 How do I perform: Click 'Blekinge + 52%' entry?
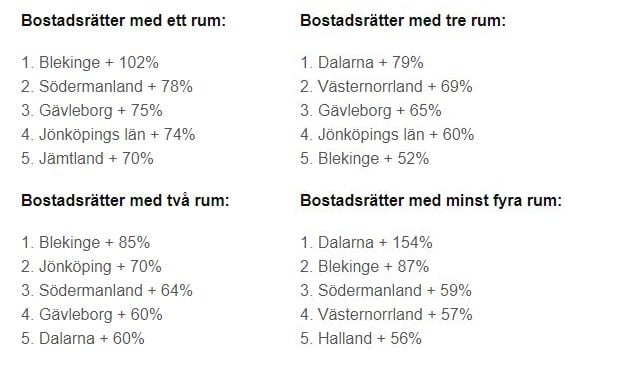(x=364, y=158)
